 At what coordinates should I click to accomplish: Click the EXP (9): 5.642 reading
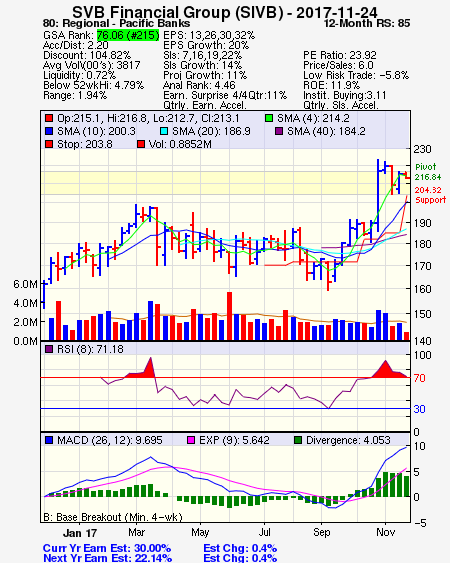234,440
